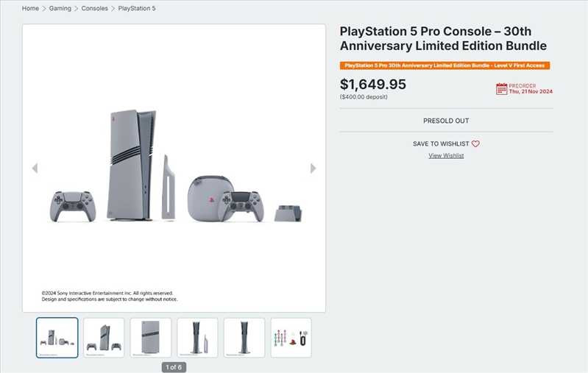
Task: Navigate to the Consoles breadcrumb
Action: [x=95, y=9]
